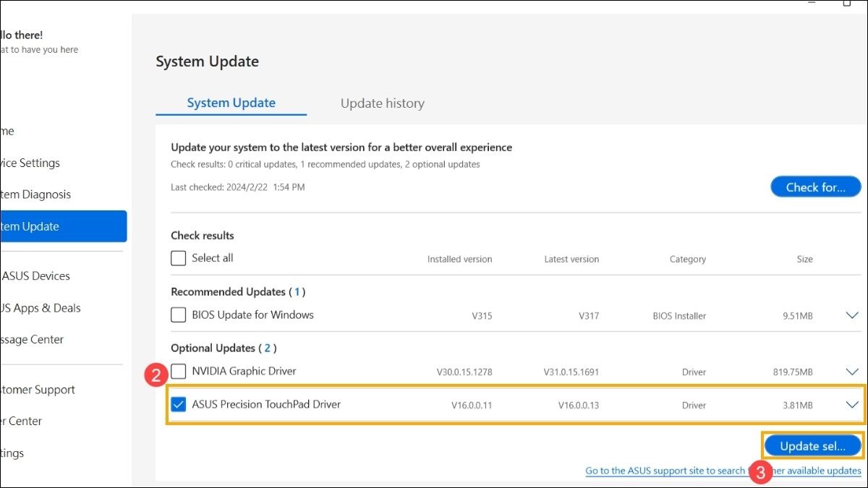
Task: Click the ASUS Precision TouchPad Driver name
Action: pos(266,404)
